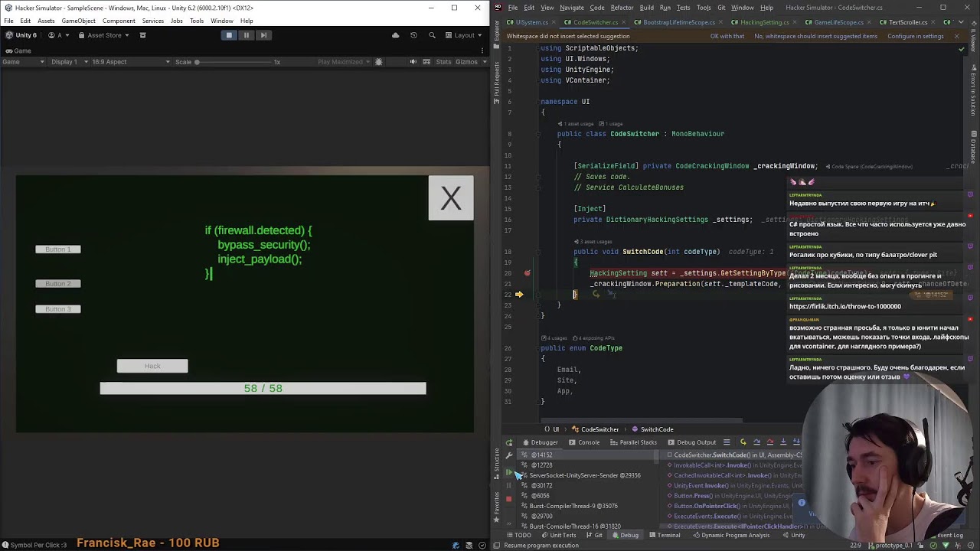Stop debugging with red square
The width and height of the screenshot is (980, 551).
(x=509, y=499)
